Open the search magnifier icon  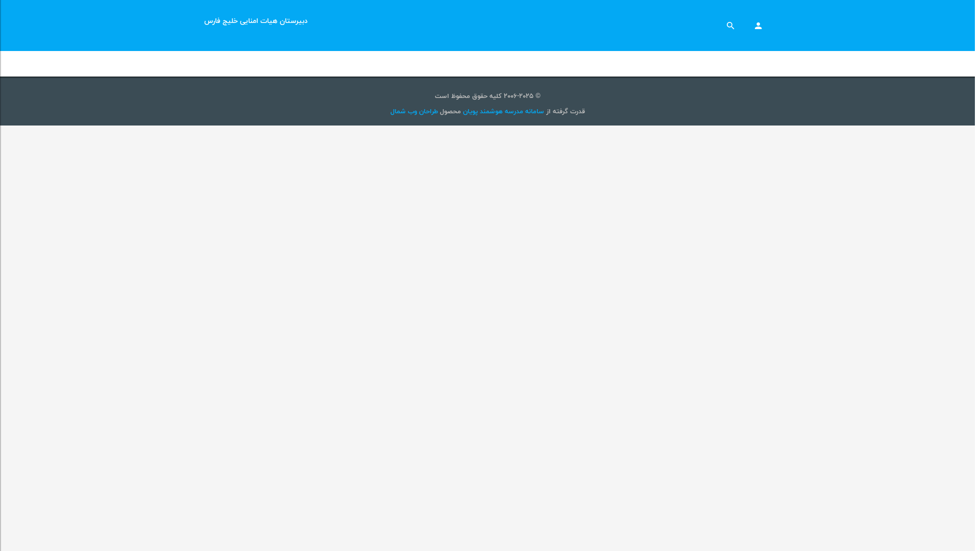(x=730, y=26)
